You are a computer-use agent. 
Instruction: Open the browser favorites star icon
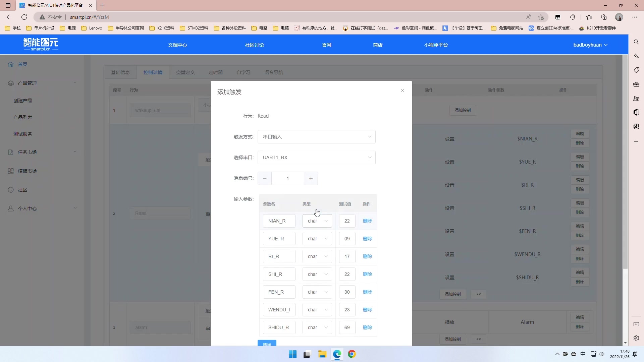point(589,17)
